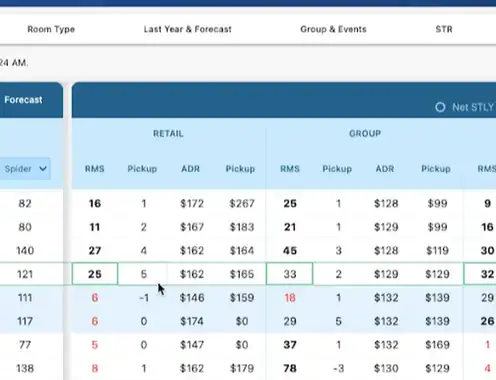Click the Forecast panel header
Screen dimensions: 496x380
23,100
